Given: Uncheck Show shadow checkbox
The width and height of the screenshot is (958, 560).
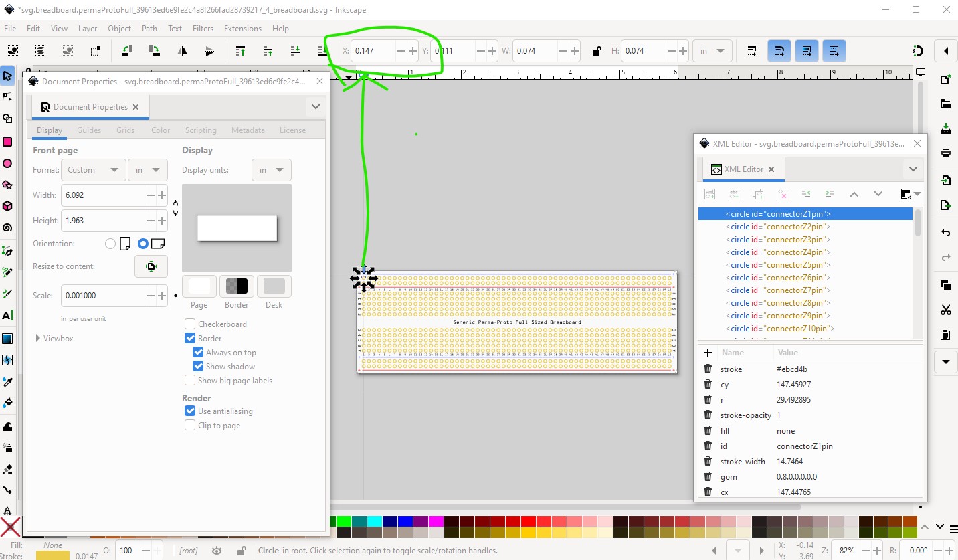Looking at the screenshot, I should coord(198,366).
